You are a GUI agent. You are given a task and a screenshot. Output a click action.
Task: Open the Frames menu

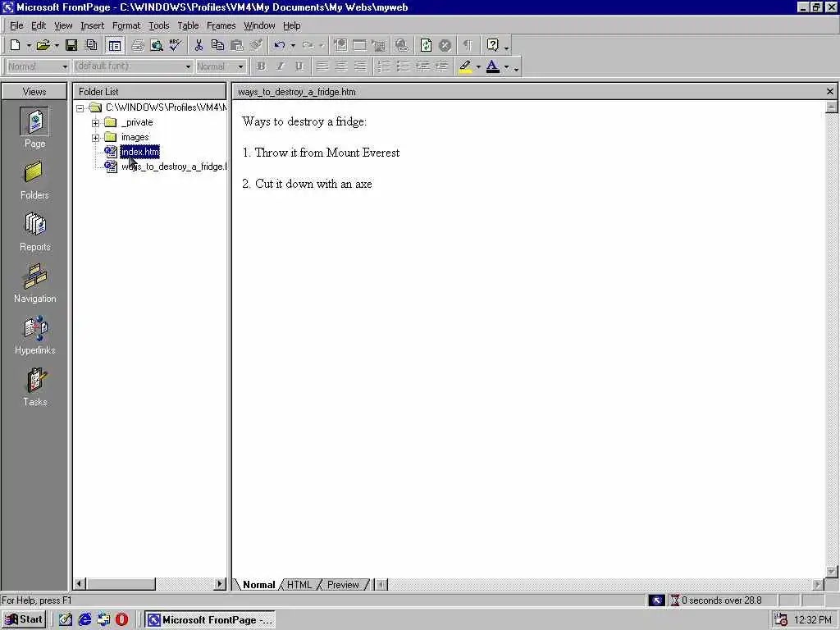[x=221, y=25]
